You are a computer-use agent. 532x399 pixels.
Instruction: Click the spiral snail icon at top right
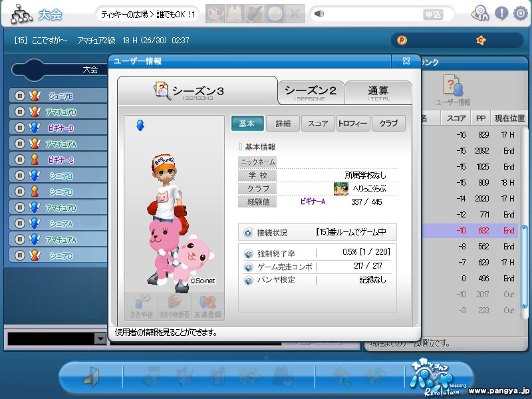tap(480, 13)
